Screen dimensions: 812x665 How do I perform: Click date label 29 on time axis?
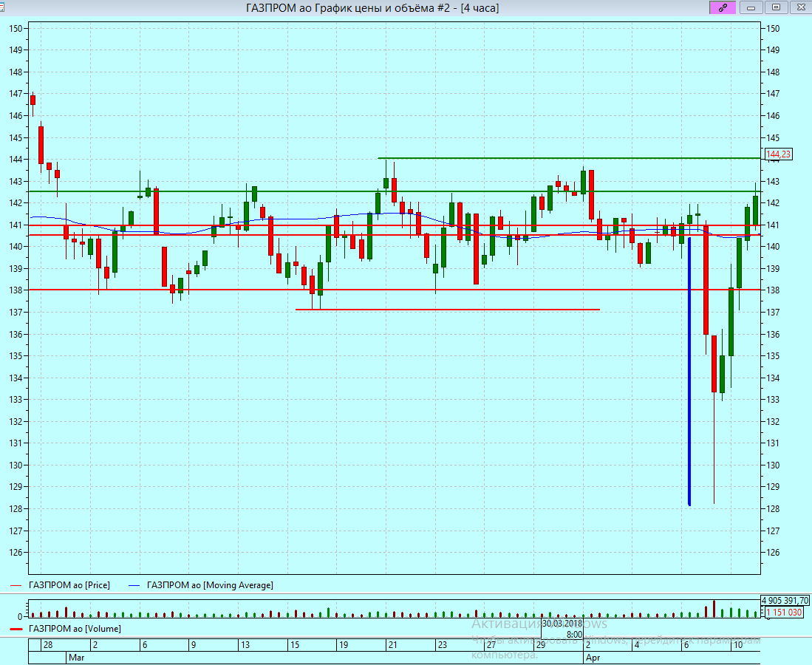click(x=541, y=645)
